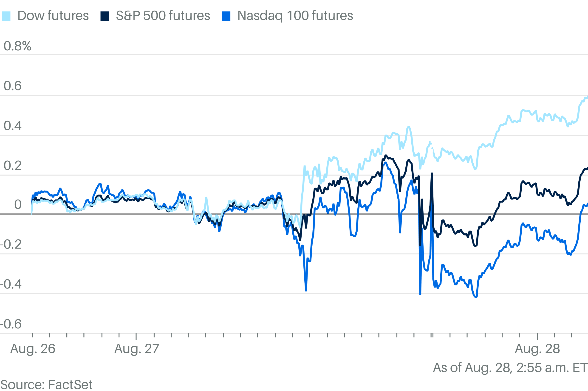Image resolution: width=588 pixels, height=391 pixels.
Task: Click the light blue Dow futures legend swatch
Action: tap(6, 16)
